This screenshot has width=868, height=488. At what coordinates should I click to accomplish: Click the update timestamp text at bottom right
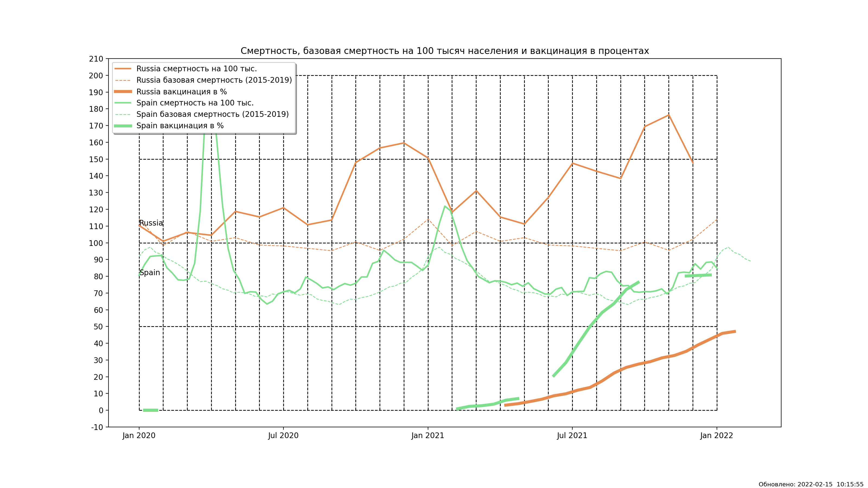(811, 484)
